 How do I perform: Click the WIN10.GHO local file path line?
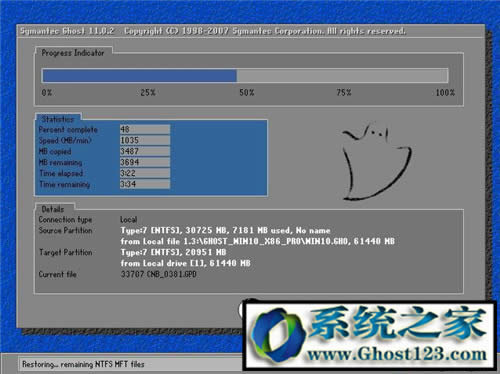[x=258, y=241]
